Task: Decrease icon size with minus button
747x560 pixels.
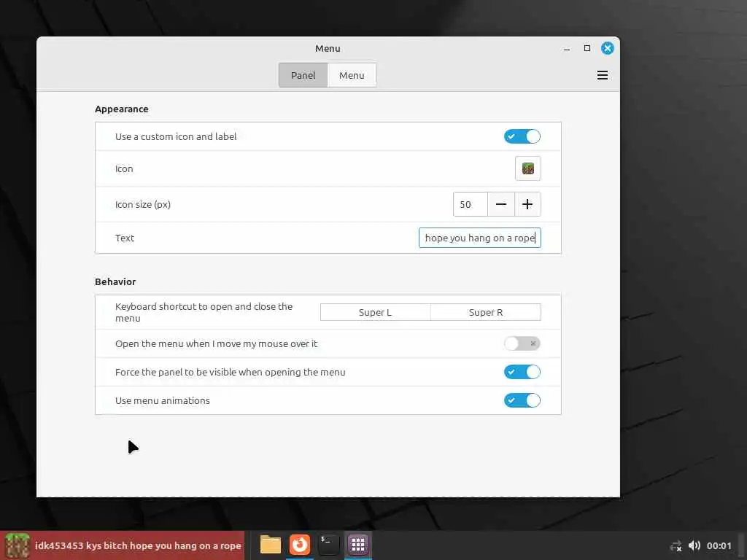Action: tap(501, 204)
